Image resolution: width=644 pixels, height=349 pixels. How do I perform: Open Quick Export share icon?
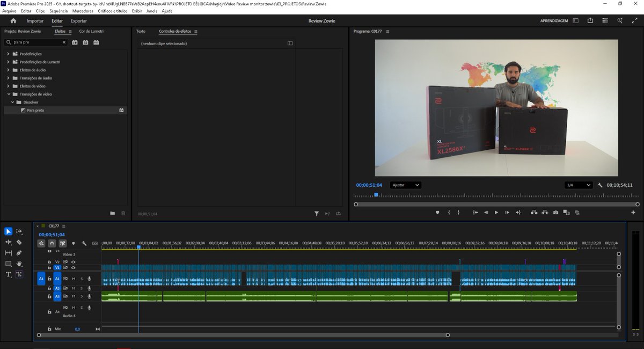coord(590,21)
